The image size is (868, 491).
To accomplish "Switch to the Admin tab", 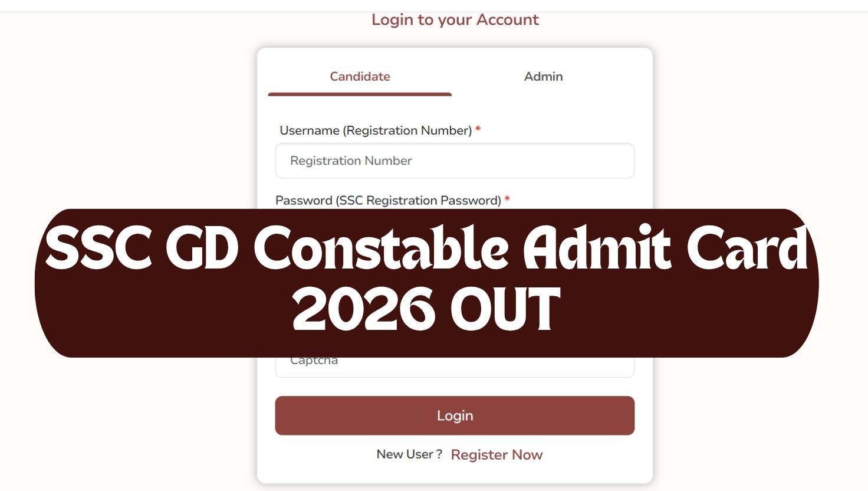I will 543,77.
